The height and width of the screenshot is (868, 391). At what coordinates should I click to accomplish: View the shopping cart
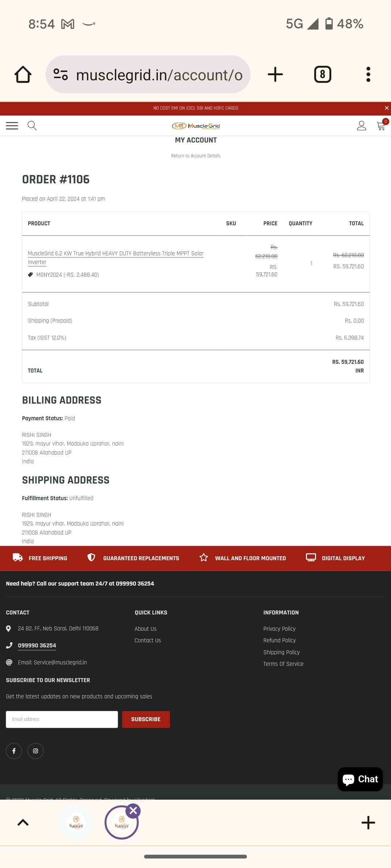click(381, 125)
